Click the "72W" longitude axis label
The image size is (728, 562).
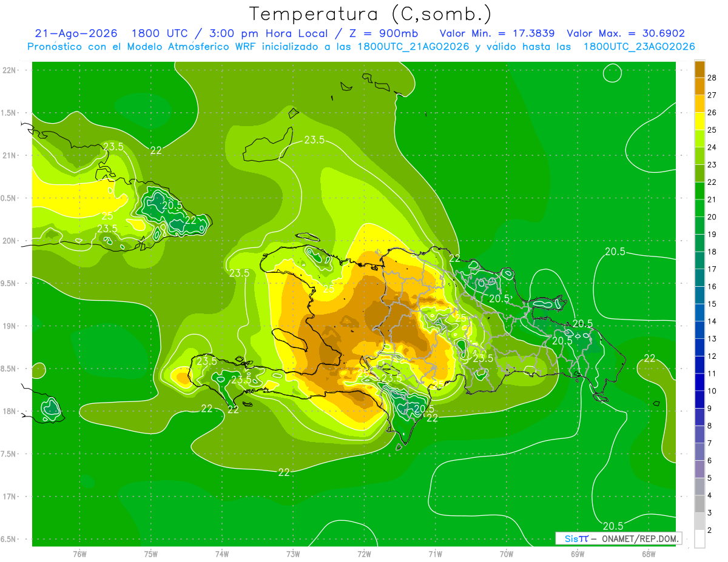click(364, 554)
